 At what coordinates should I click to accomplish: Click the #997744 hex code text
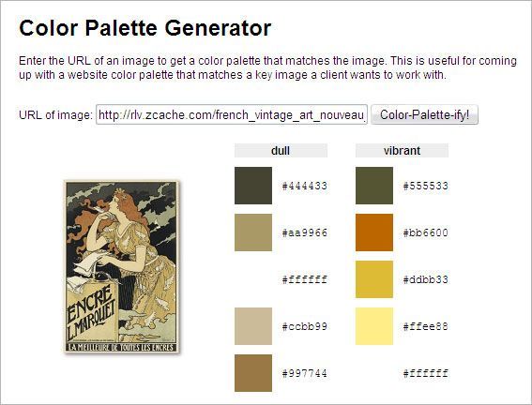305,373
